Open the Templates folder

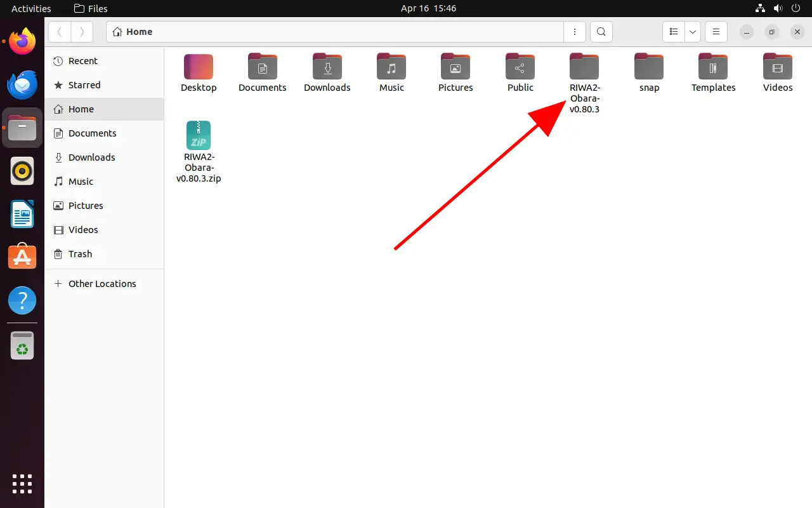click(713, 67)
